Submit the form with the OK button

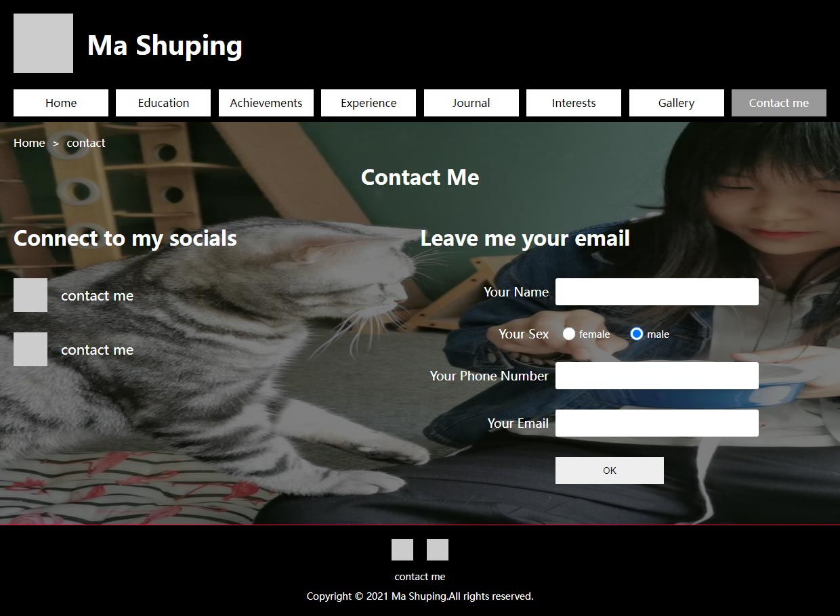[x=610, y=470]
